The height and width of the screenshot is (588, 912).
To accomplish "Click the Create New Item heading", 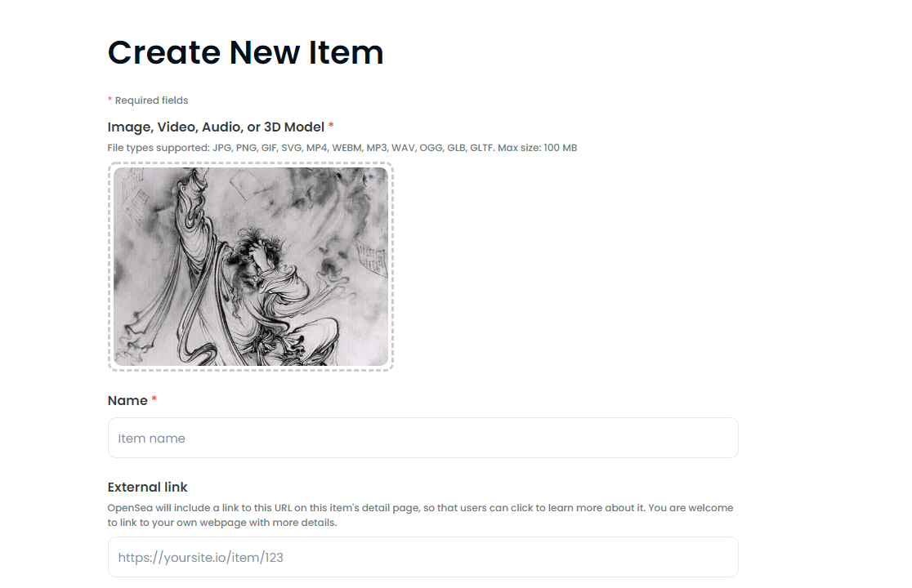I will [x=245, y=52].
